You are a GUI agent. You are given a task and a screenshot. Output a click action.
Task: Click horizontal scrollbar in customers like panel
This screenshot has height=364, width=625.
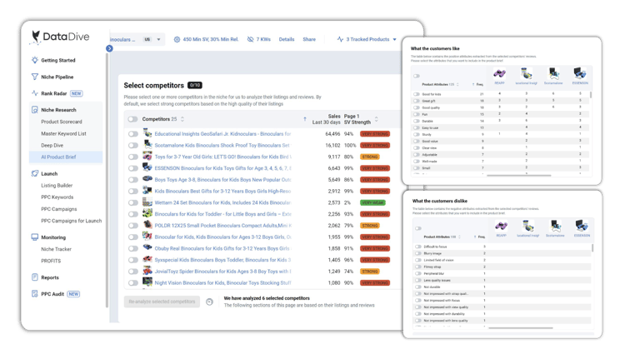tap(518, 175)
